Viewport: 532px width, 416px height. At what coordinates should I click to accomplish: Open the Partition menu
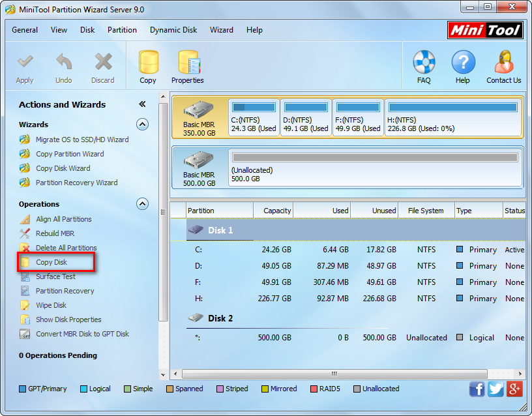pyautogui.click(x=122, y=30)
